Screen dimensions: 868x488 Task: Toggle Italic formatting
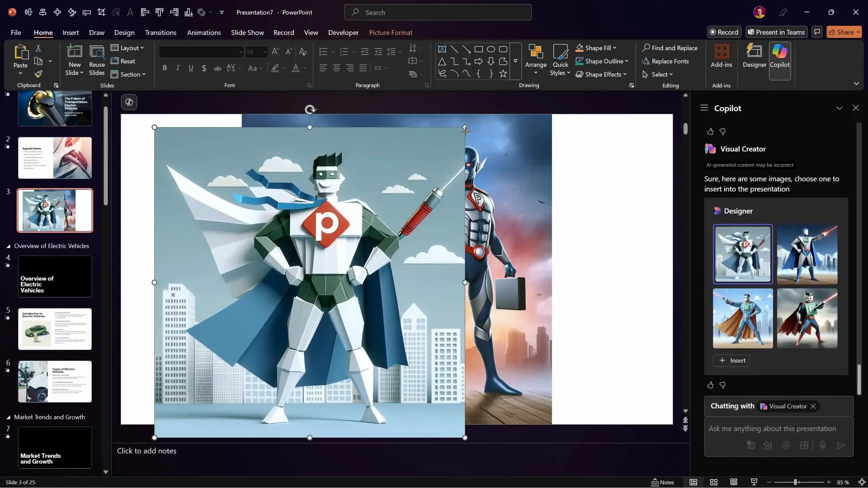(178, 68)
